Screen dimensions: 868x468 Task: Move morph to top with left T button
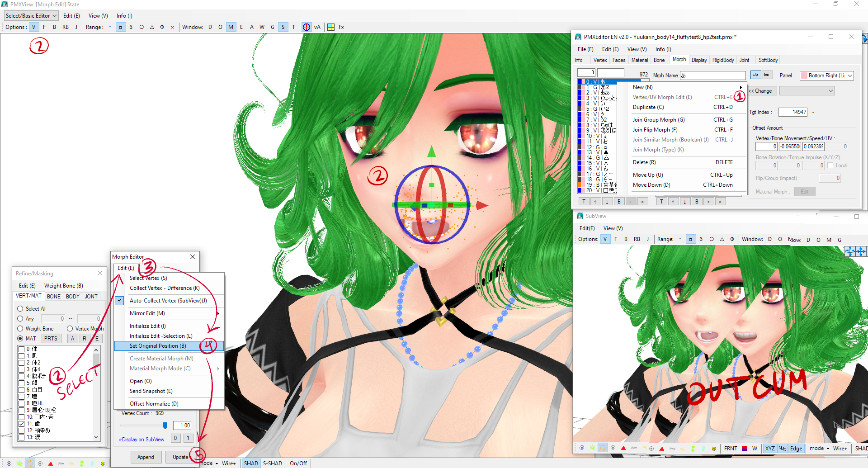pos(584,202)
